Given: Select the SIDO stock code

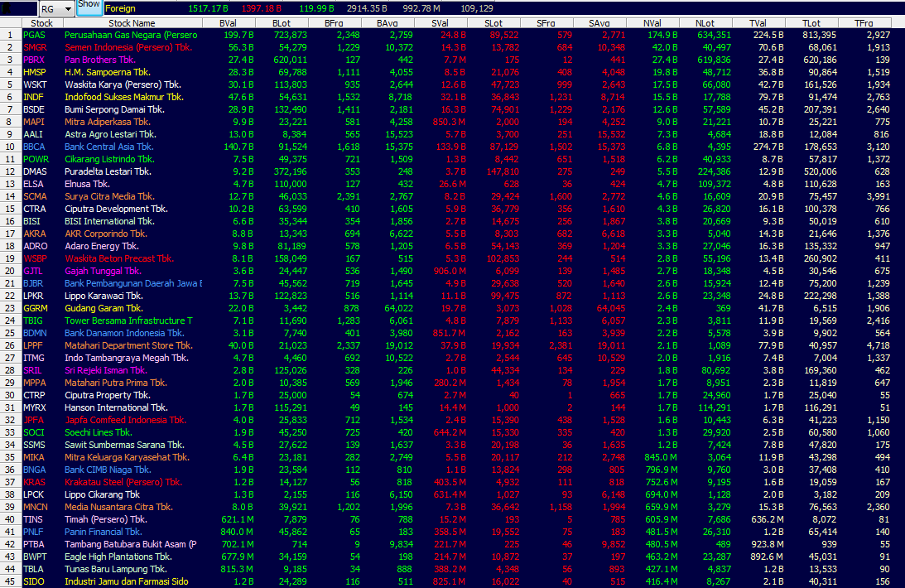Looking at the screenshot, I should [33, 581].
